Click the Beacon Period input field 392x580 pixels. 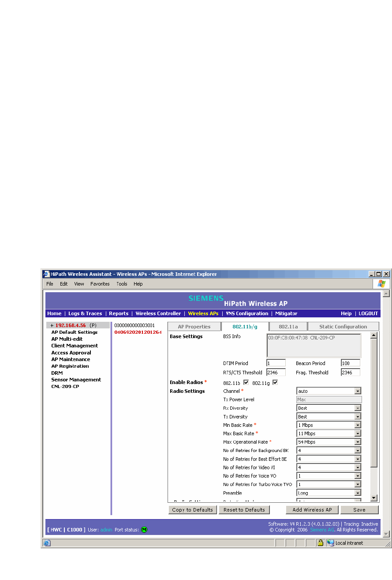pos(351,363)
